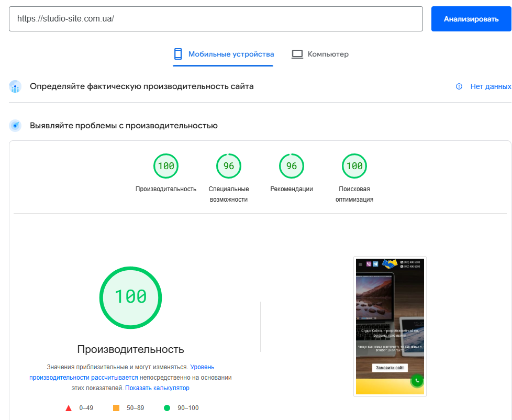Click the info icon next to Нет данных
The width and height of the screenshot is (512, 420).
coord(460,86)
